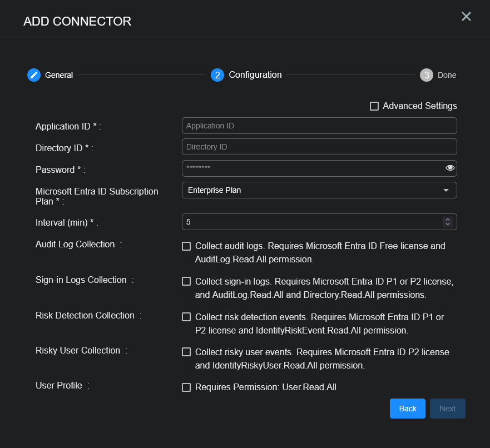
Task: Click the Next button
Action: 447,409
